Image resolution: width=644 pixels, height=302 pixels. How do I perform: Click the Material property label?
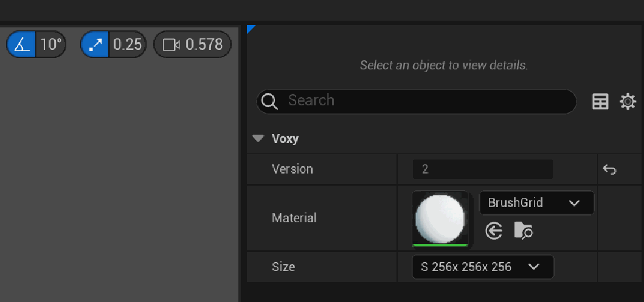294,218
